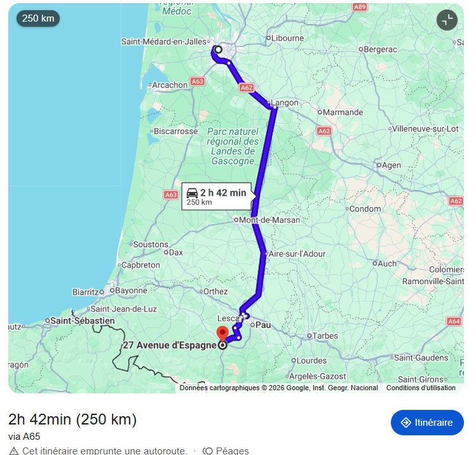Open the Itinéraire directions button
This screenshot has height=455, width=476.
click(x=427, y=423)
